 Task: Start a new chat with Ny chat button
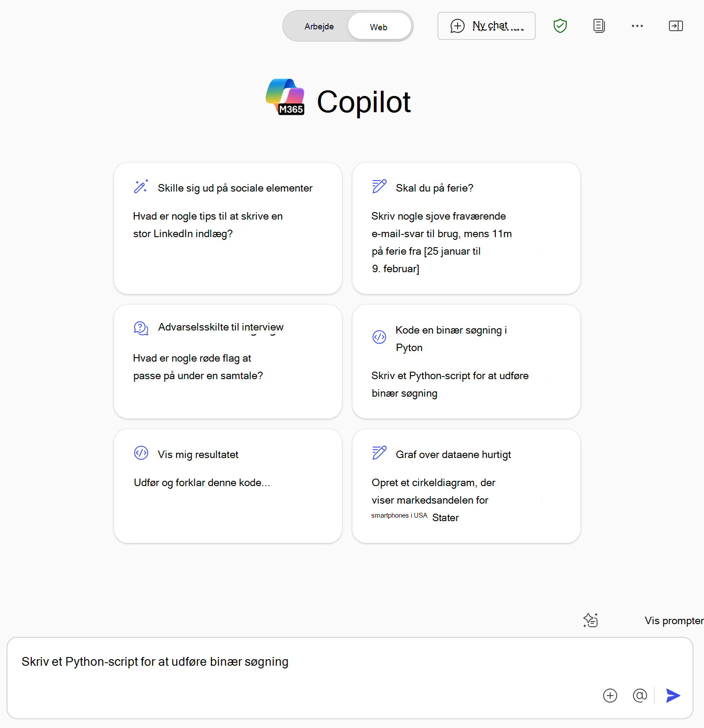pyautogui.click(x=486, y=26)
